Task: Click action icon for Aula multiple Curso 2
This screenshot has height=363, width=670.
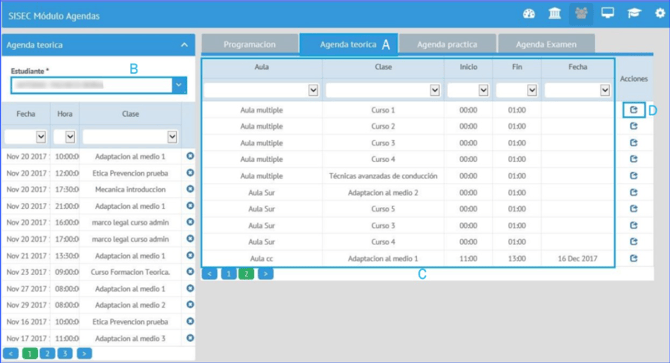Action: coord(634,126)
